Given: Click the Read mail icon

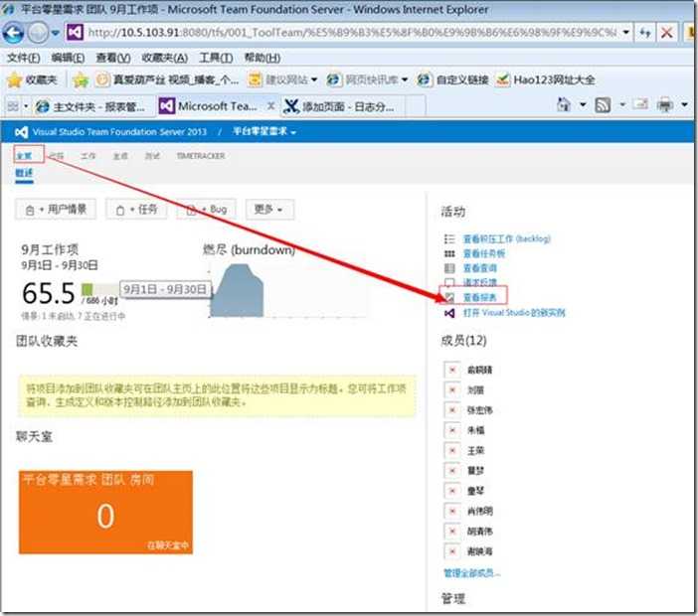Looking at the screenshot, I should click(x=640, y=105).
